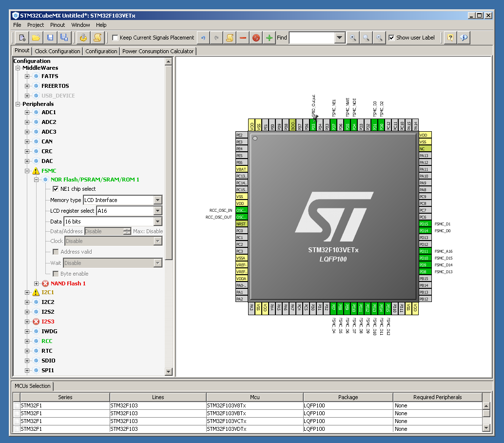Open the Memory type dropdown showing LCD Interface
Viewport: 504px width, 443px height.
[157, 200]
